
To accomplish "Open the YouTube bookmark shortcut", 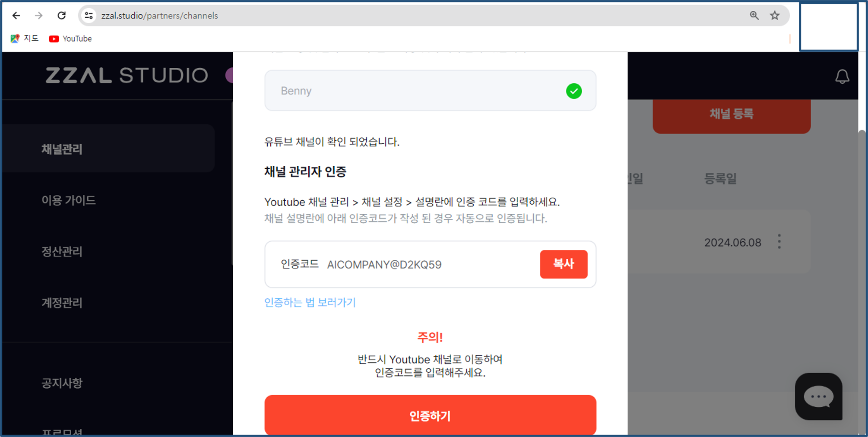I will 70,38.
